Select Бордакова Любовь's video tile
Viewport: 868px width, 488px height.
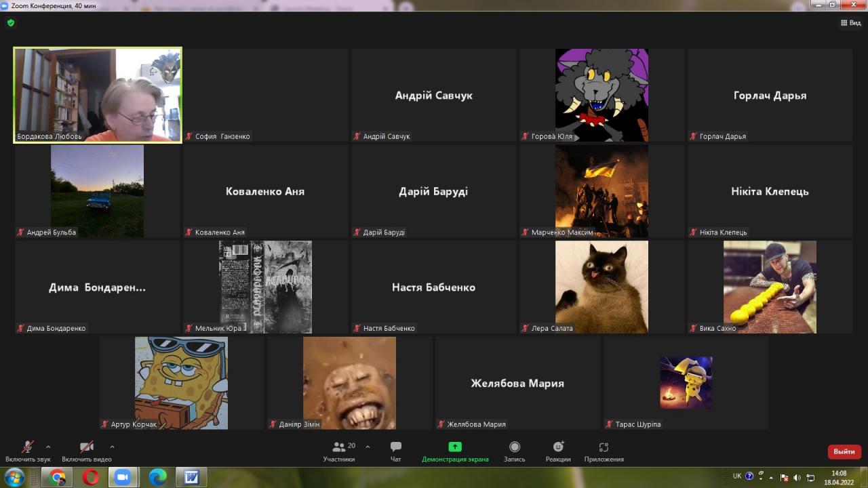(x=98, y=95)
